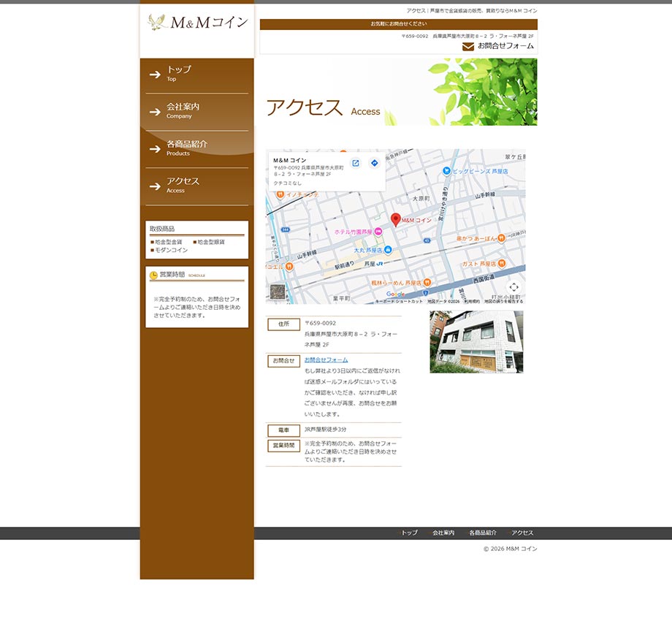Click the ガスト 芦屋店 restaurant marker
Image resolution: width=672 pixels, height=643 pixels.
coord(501,263)
